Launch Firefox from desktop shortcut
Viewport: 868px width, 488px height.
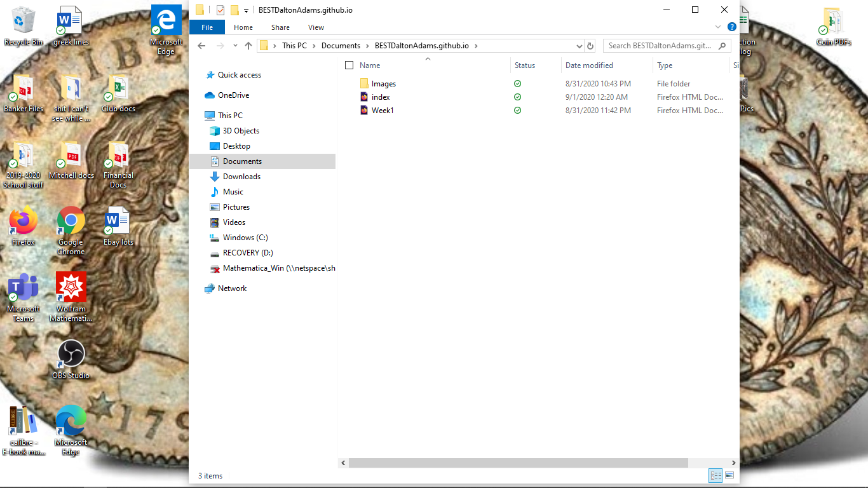click(24, 226)
